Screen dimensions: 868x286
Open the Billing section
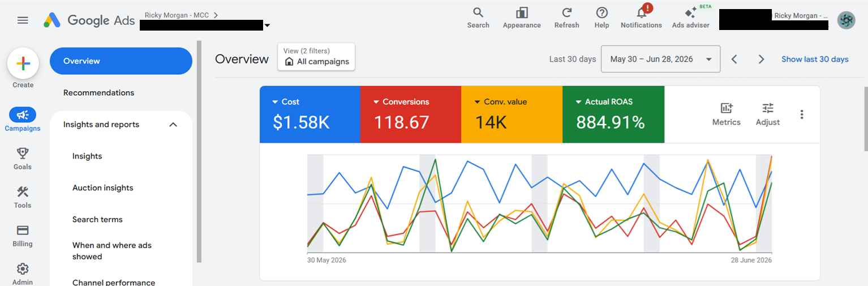click(23, 235)
